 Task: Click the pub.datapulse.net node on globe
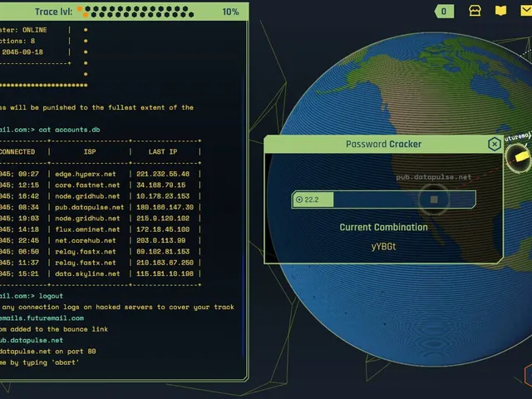pyautogui.click(x=434, y=199)
